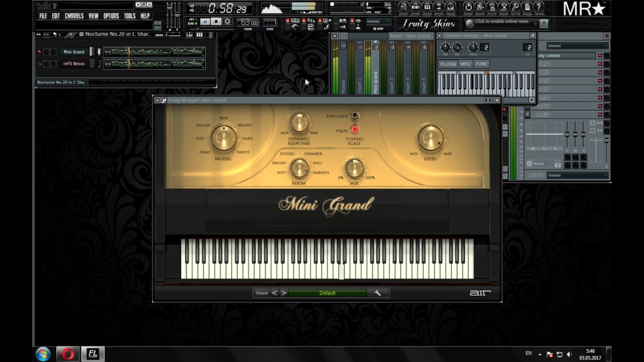The width and height of the screenshot is (644, 362).
Task: Toggle effect slot 8 enable LED
Action: coord(600,115)
